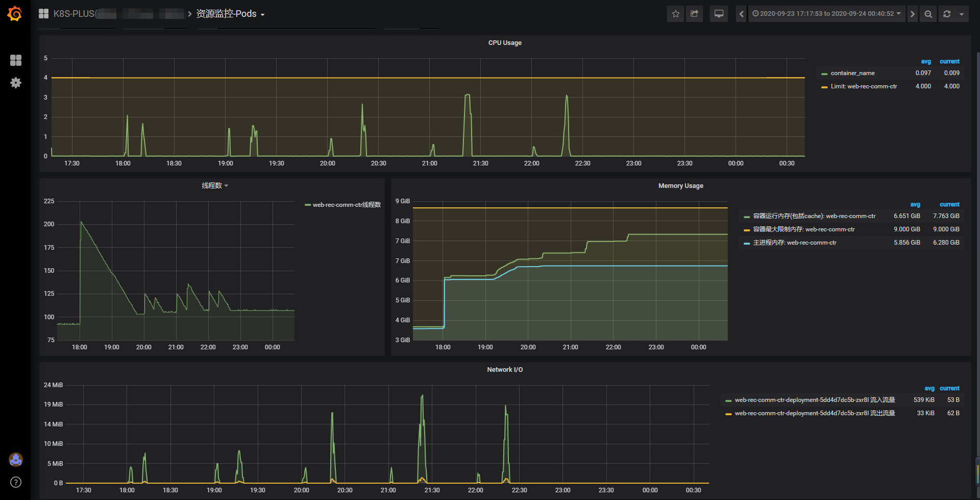This screenshot has width=980, height=500.
Task: Open the CPU Usage panel title menu
Action: 505,43
